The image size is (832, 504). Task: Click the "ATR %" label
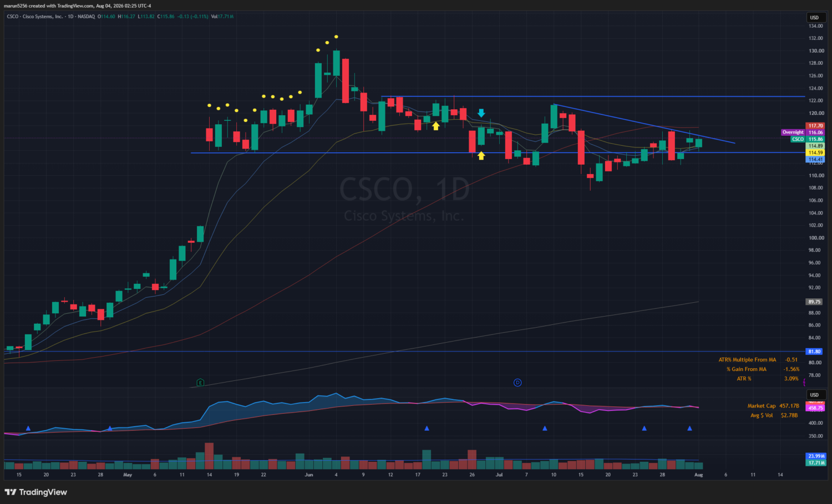[744, 379]
